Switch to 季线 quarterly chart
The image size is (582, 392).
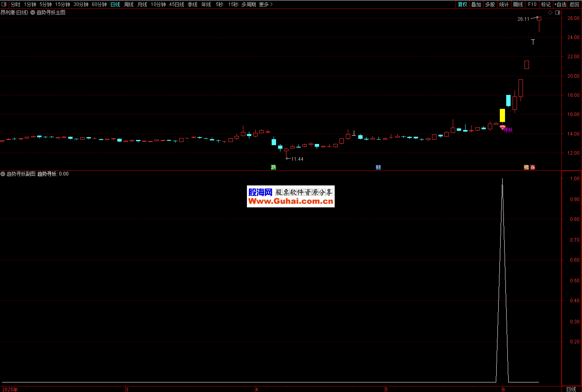(x=193, y=4)
